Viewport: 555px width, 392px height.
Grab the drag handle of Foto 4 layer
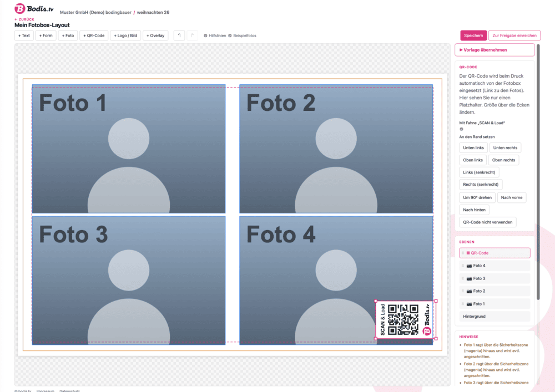(x=463, y=266)
